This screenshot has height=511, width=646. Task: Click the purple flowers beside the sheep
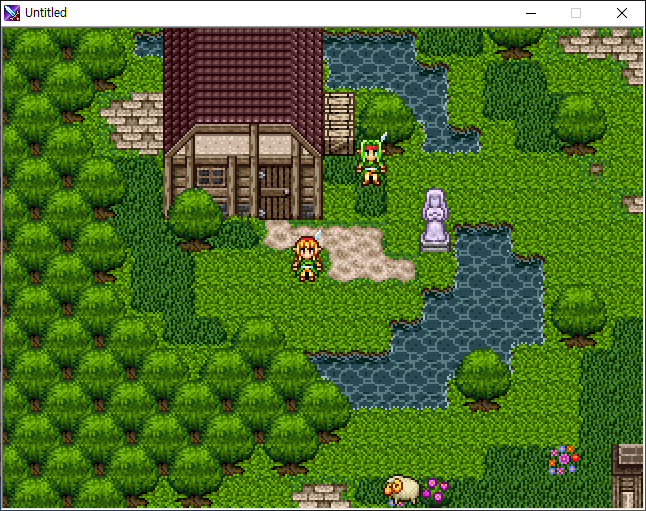pyautogui.click(x=435, y=490)
